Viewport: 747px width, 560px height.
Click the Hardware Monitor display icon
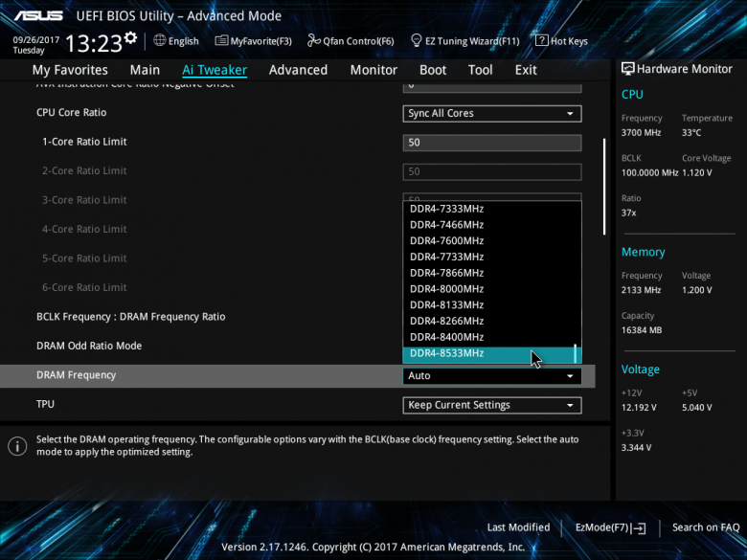click(628, 69)
